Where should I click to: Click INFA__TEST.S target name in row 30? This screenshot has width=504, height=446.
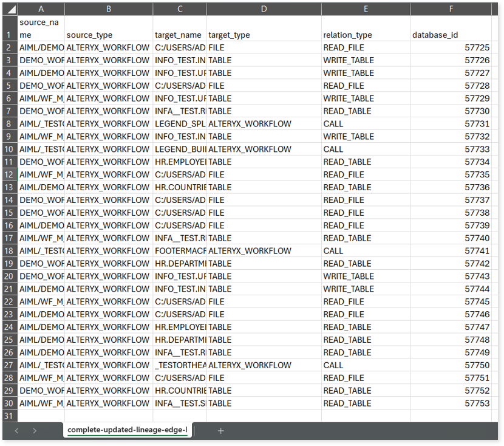pos(180,403)
